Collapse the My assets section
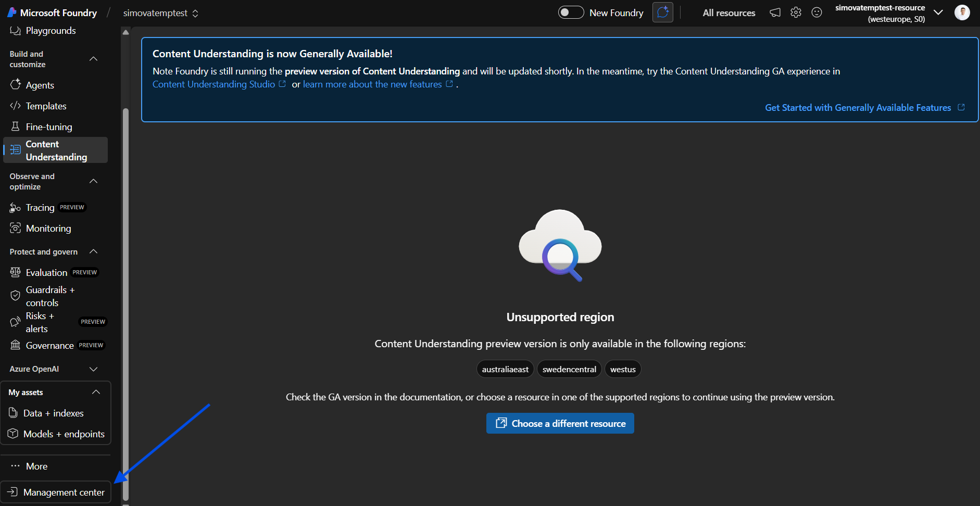The image size is (980, 506). pyautogui.click(x=96, y=392)
